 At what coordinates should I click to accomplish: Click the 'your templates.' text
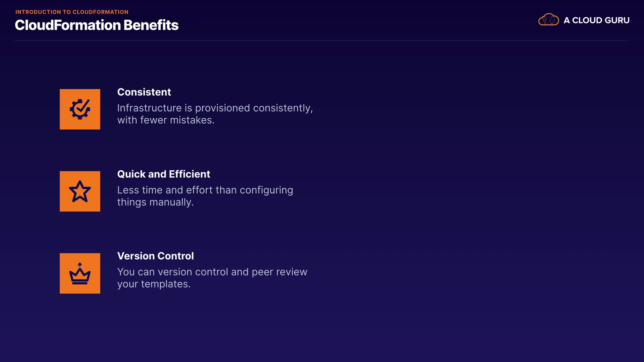[x=154, y=284]
